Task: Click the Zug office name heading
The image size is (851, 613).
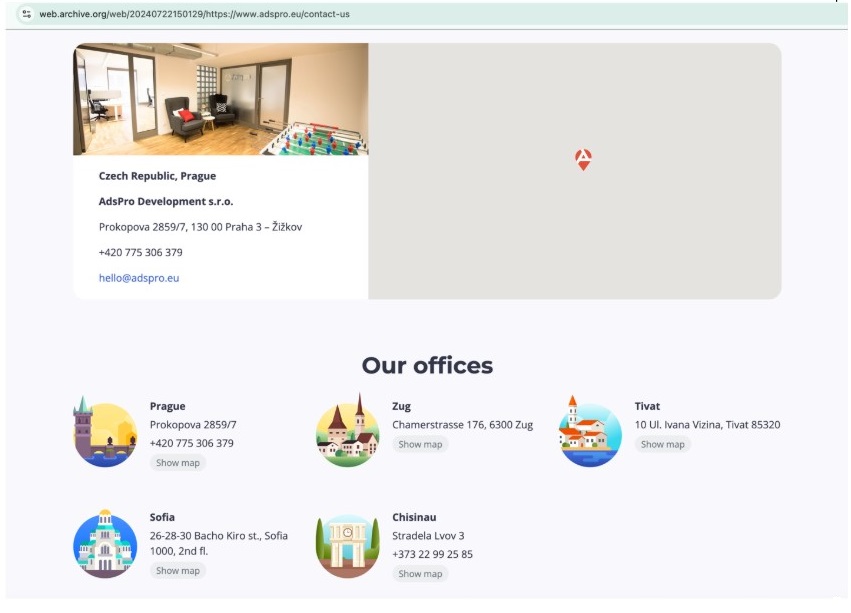Action: [x=401, y=406]
